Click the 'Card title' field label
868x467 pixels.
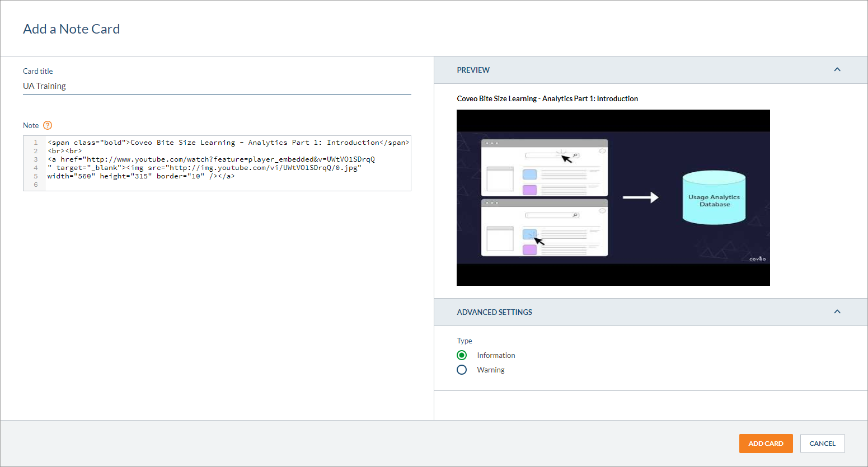[x=37, y=71]
